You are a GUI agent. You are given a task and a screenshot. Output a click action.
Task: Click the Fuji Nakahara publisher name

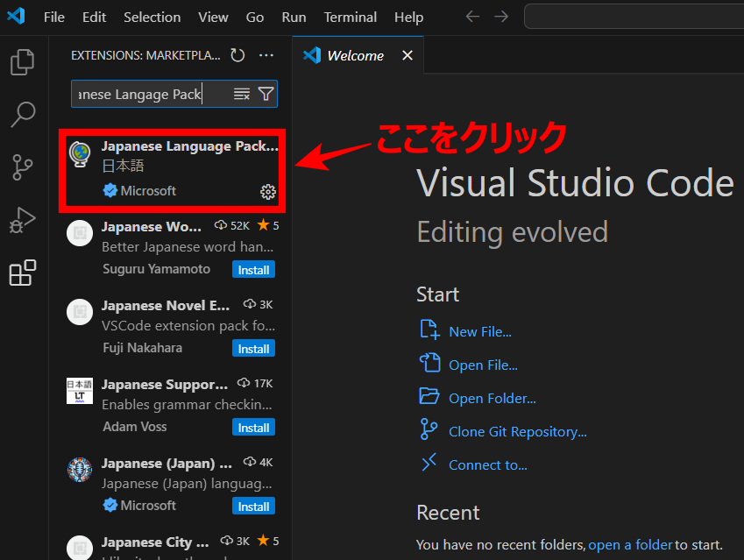pos(142,348)
